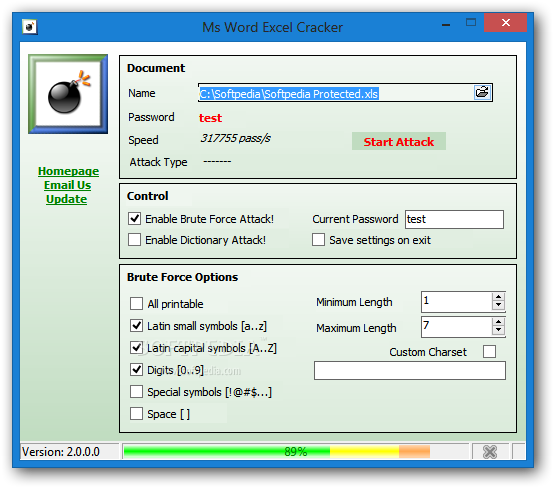Click the large bomb logo image
The height and width of the screenshot is (488, 554).
click(68, 94)
